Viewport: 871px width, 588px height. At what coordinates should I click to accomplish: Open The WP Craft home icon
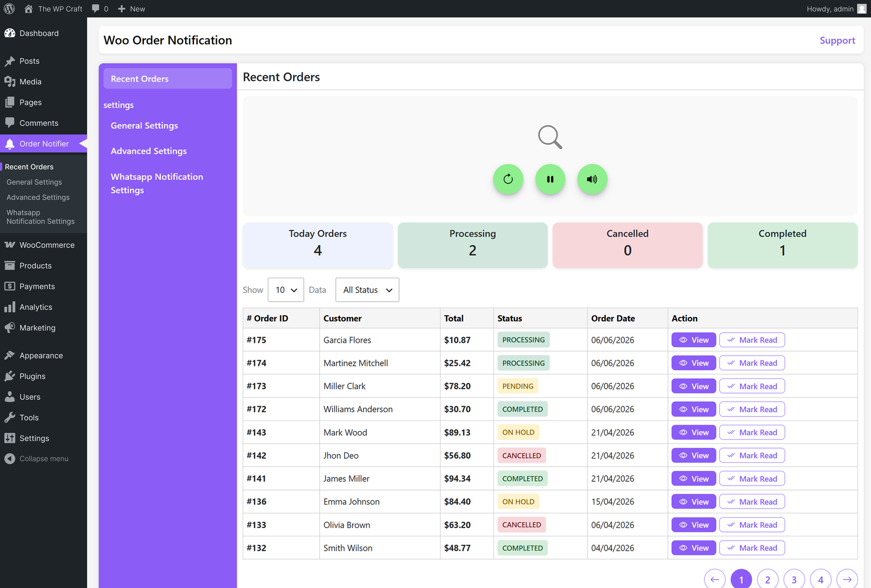[29, 9]
